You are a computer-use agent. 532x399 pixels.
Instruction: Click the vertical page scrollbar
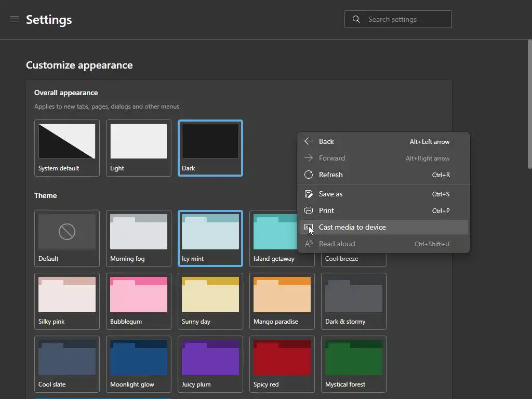529,104
